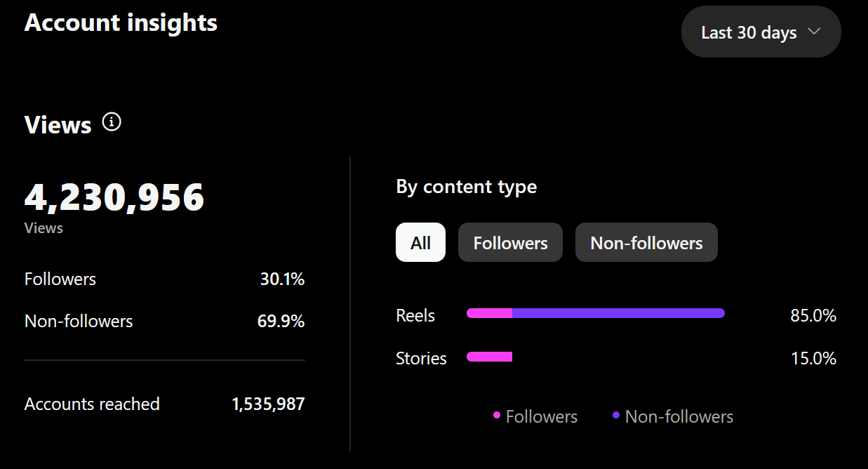
Task: Click the Views info icon
Action: tap(112, 122)
